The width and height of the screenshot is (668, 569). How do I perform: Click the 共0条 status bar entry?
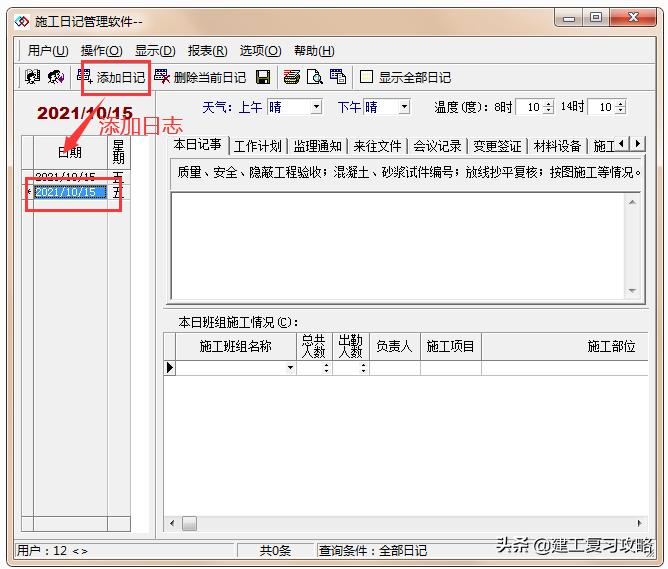coord(275,551)
